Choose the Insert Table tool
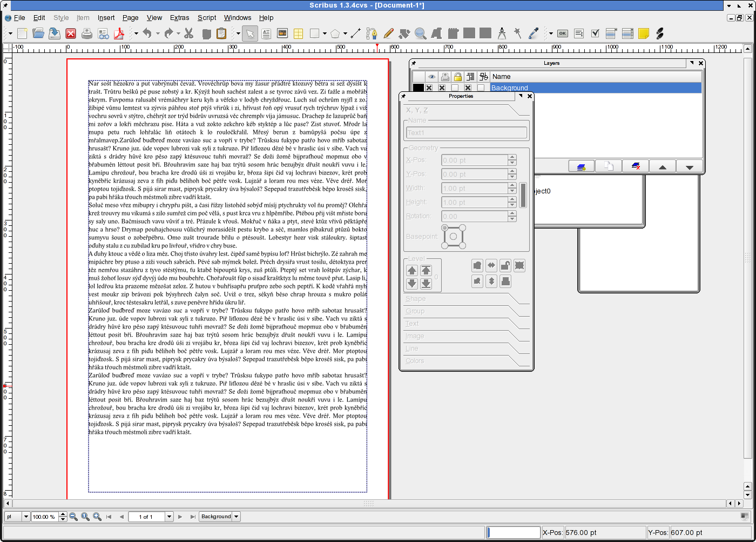Viewport: 756px width, 542px height. 298,34
